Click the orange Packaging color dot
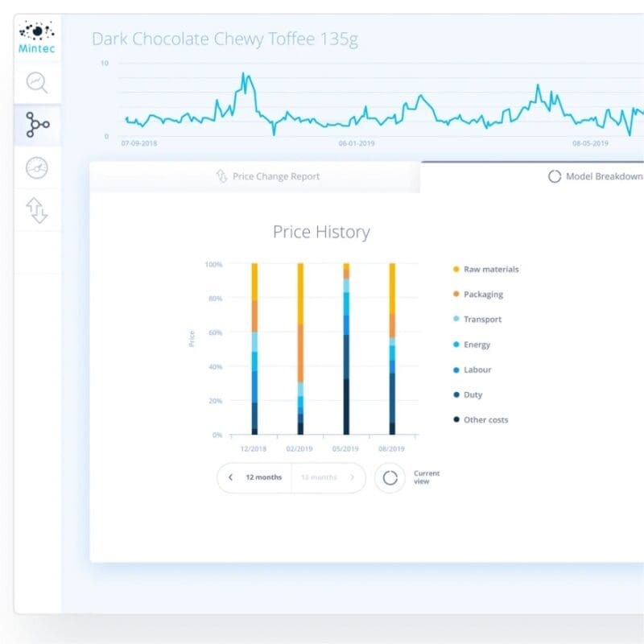 click(x=456, y=294)
